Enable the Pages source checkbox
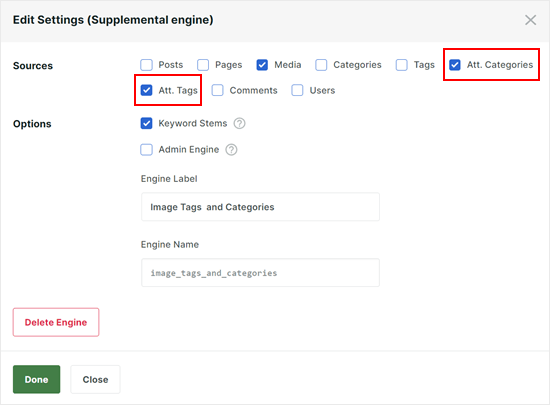 [x=203, y=65]
